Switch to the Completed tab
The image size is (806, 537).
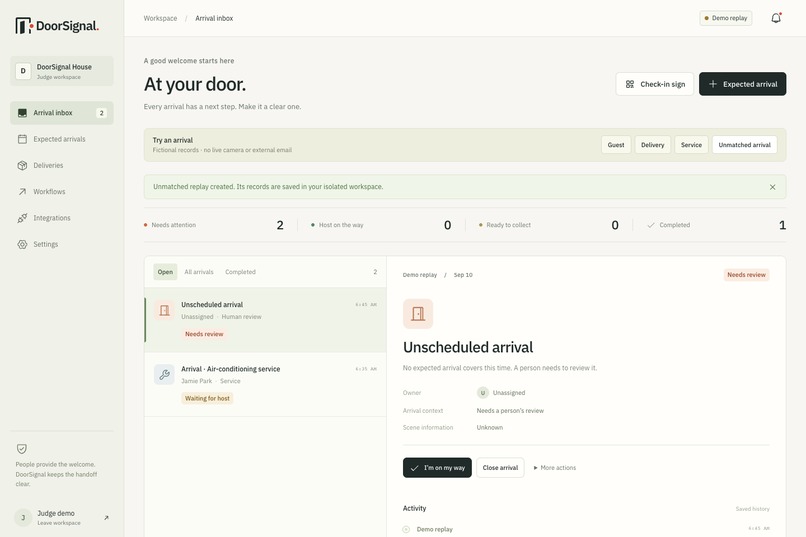[x=240, y=272]
